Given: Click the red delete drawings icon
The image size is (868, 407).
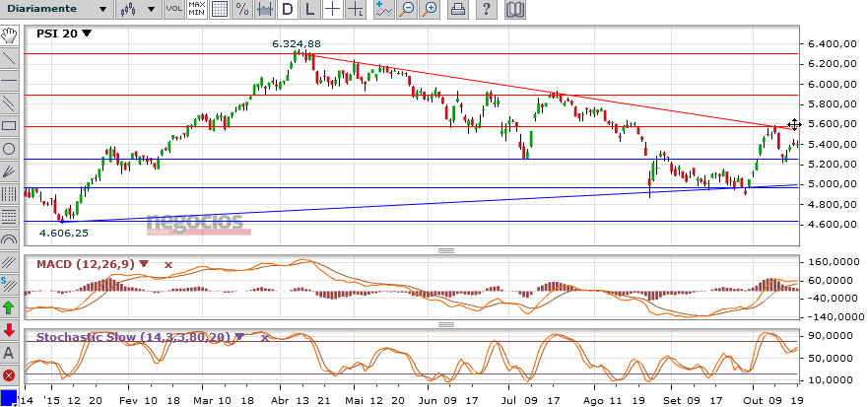Looking at the screenshot, I should click(x=9, y=375).
